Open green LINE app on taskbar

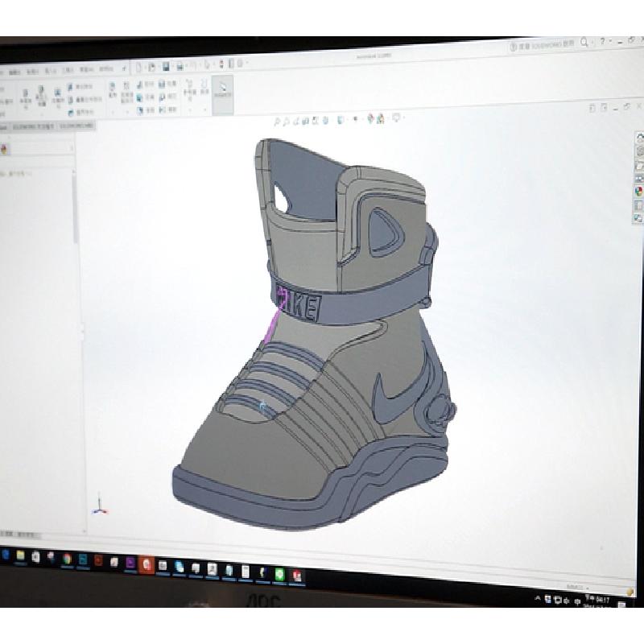279,573
